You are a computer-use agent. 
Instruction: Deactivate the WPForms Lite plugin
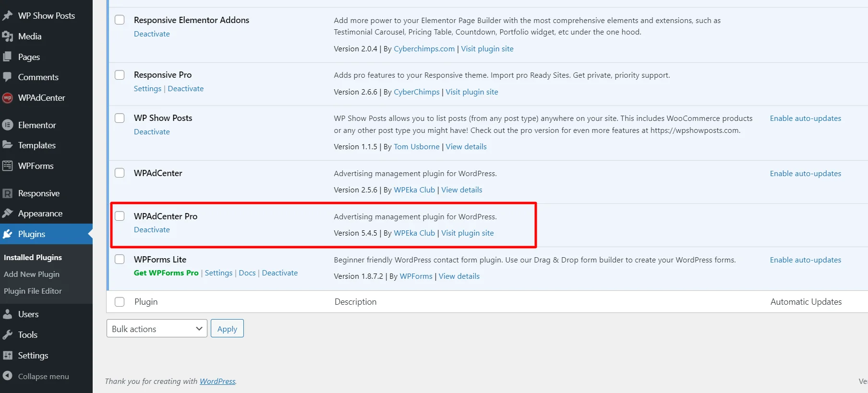tap(280, 273)
